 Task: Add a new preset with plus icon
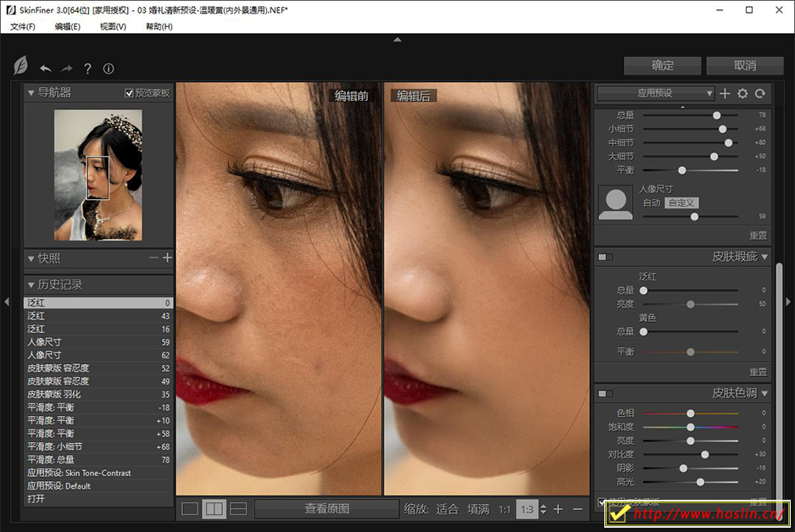[725, 93]
